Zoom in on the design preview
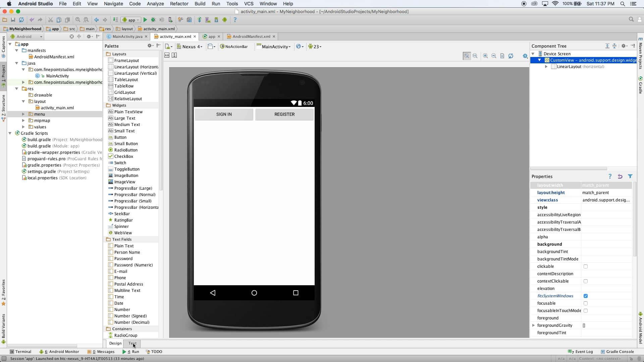The width and height of the screenshot is (644, 362). pyautogui.click(x=485, y=56)
